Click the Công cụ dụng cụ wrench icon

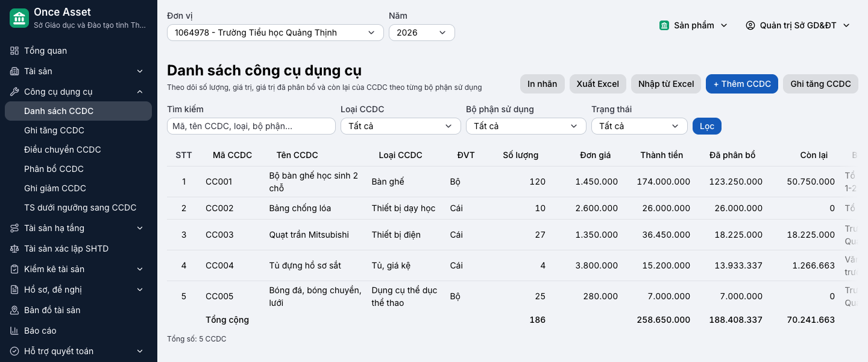pyautogui.click(x=14, y=92)
